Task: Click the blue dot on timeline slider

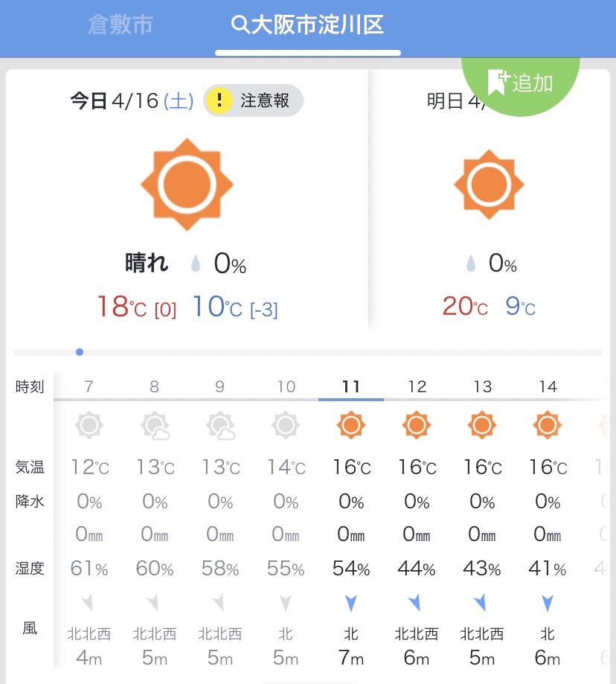Action: click(x=80, y=352)
